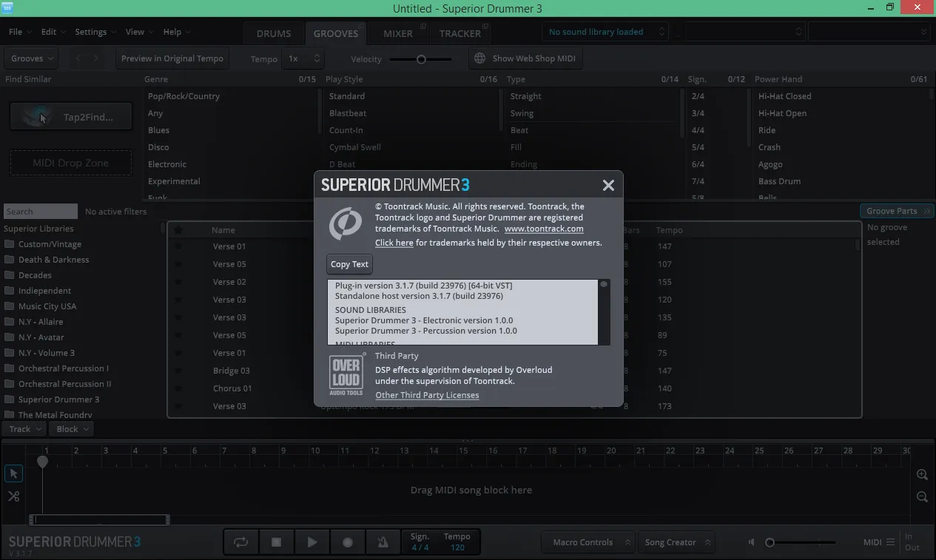Click the stop transport button
This screenshot has height=560, width=936.
pyautogui.click(x=276, y=542)
